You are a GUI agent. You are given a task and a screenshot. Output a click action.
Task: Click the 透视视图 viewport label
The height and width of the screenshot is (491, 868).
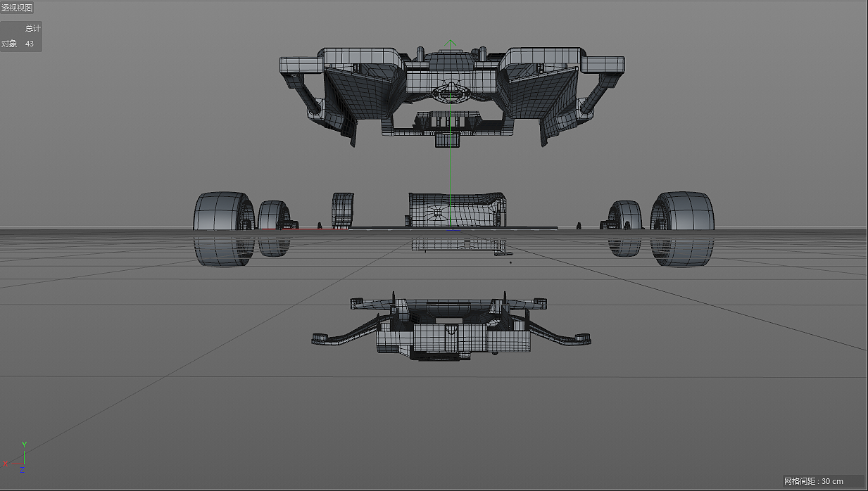click(17, 8)
